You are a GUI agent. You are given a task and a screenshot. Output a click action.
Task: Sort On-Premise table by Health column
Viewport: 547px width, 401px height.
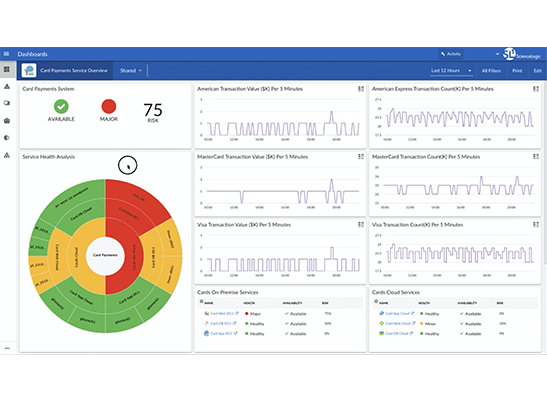click(249, 303)
